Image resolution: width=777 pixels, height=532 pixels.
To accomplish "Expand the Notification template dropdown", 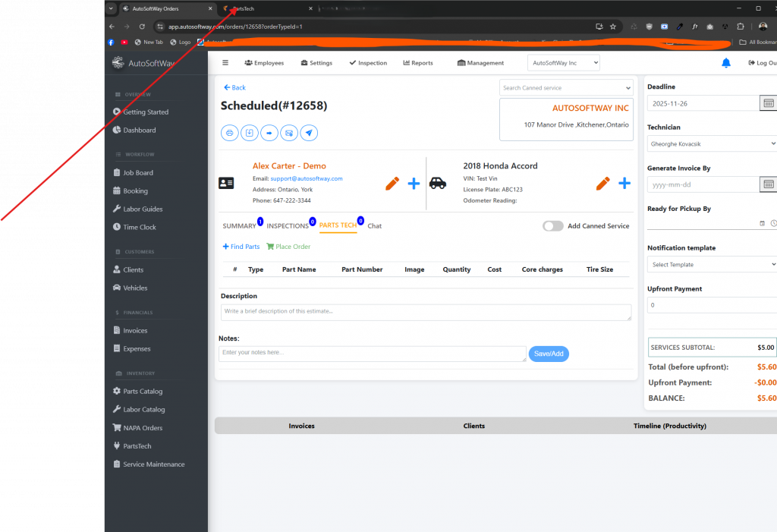I will [711, 265].
